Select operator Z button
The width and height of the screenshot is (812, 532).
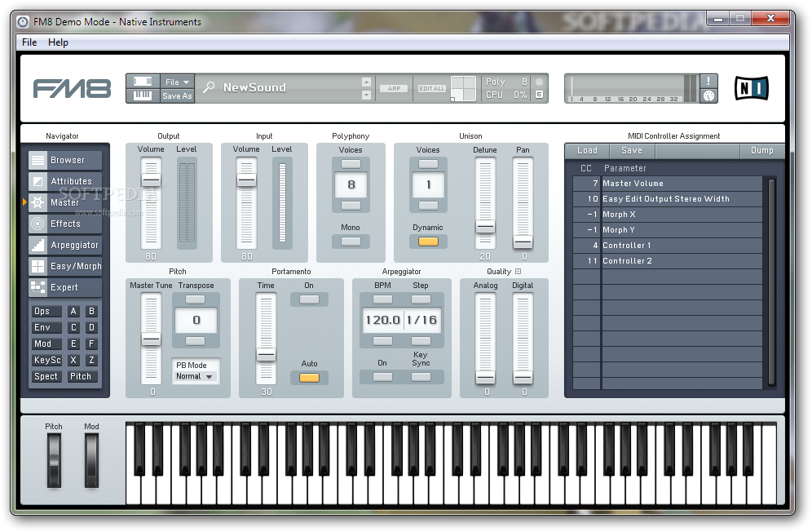point(91,360)
